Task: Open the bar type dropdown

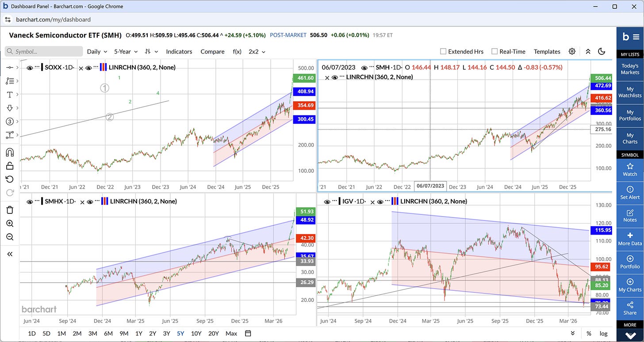Action: point(152,51)
